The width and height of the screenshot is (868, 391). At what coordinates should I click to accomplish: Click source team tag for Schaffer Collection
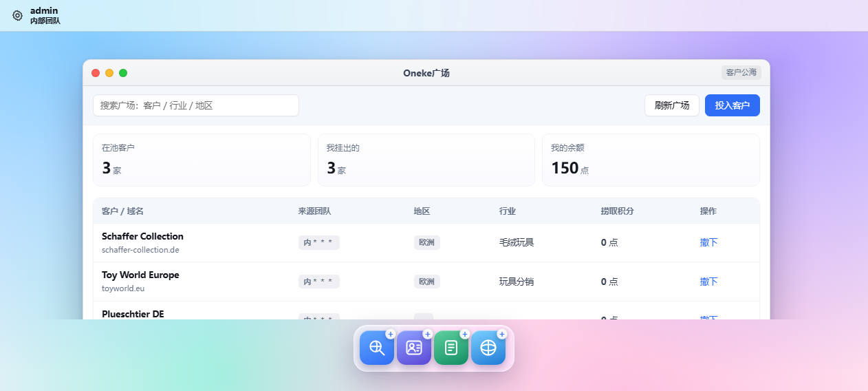(319, 242)
